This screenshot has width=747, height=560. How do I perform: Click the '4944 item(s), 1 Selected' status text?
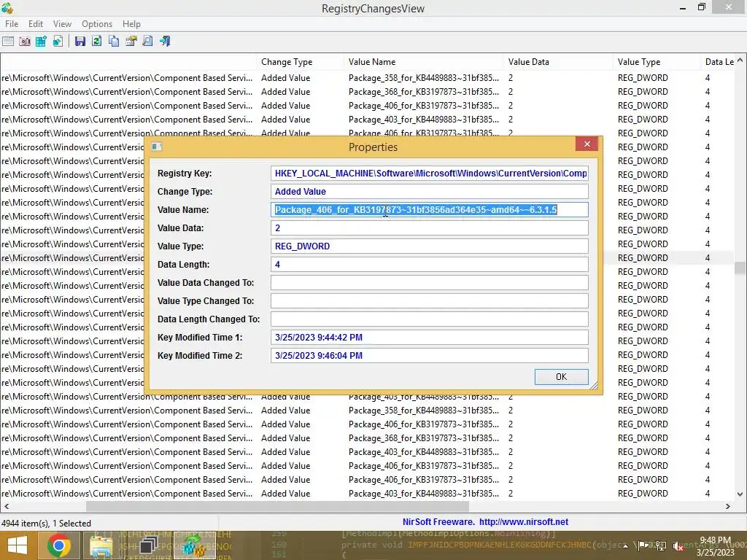(46, 524)
